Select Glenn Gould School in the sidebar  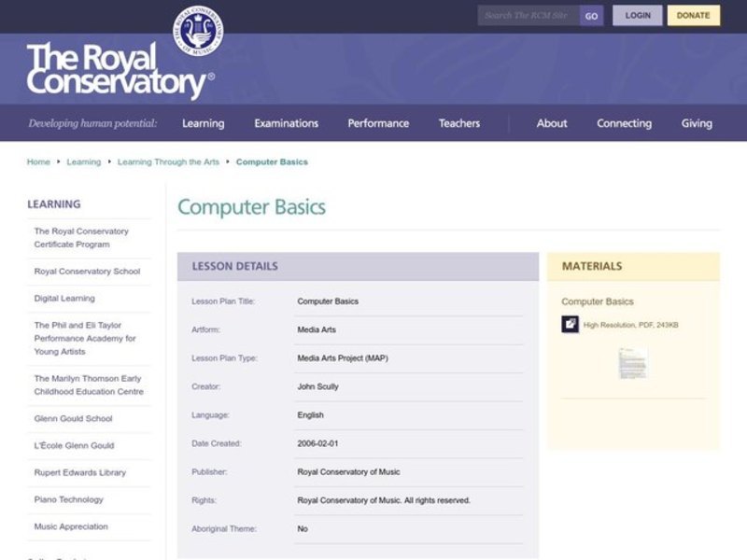click(74, 418)
